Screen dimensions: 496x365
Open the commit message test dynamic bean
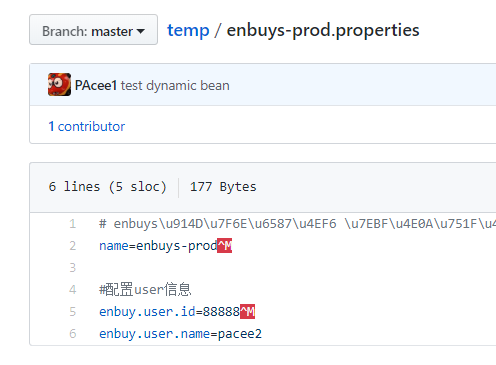pos(175,86)
